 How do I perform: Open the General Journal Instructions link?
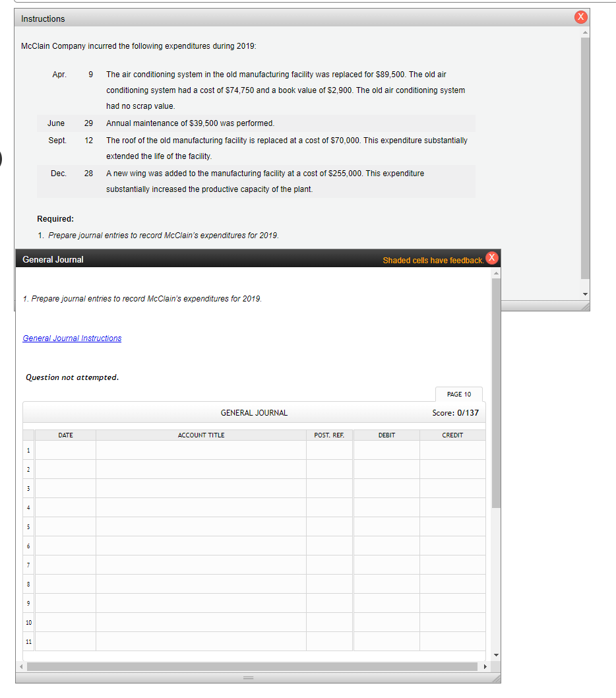(x=71, y=338)
